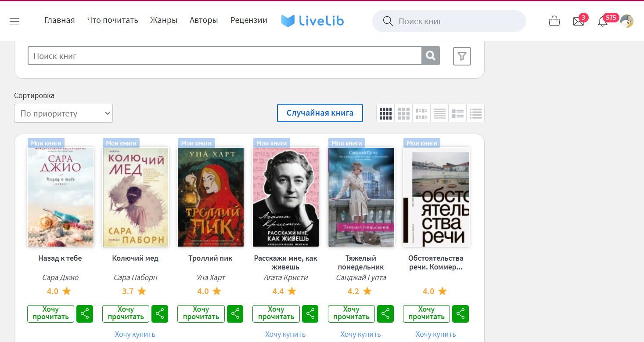644x342 pixels.
Task: Select bulleted list view icon
Action: (x=475, y=113)
